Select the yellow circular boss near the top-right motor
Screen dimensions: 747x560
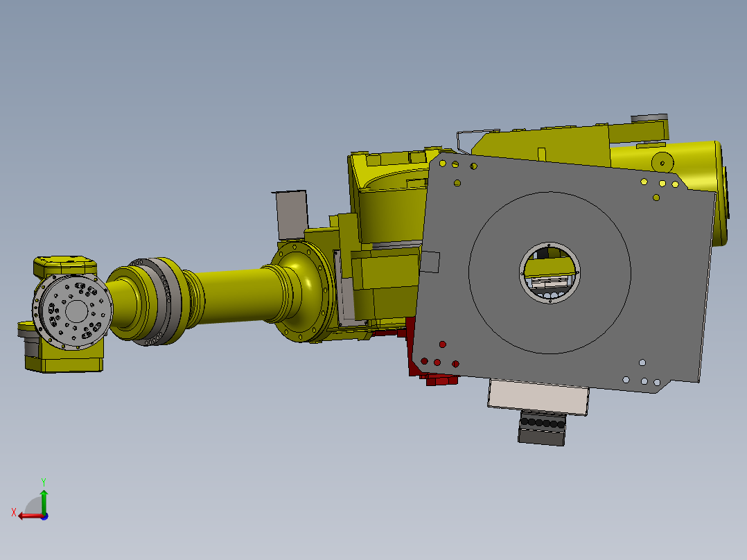(x=662, y=162)
